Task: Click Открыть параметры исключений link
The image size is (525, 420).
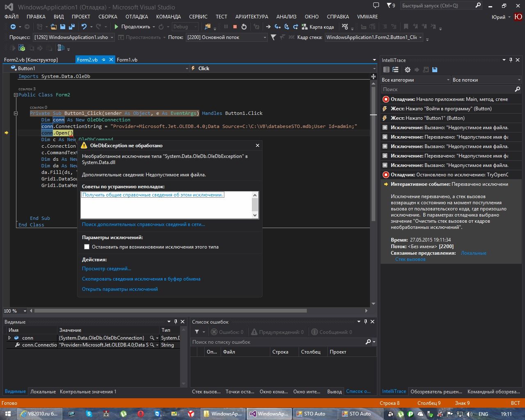Action: click(120, 289)
